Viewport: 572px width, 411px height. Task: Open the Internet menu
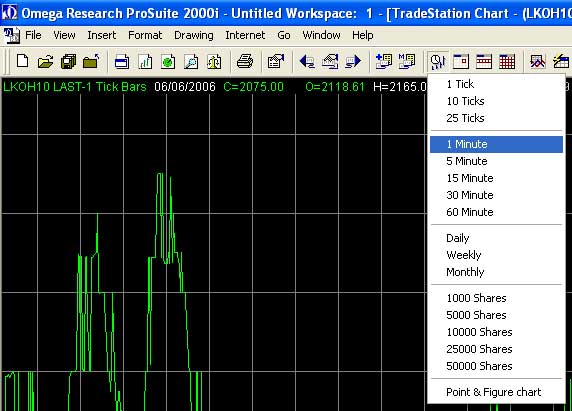click(x=245, y=35)
